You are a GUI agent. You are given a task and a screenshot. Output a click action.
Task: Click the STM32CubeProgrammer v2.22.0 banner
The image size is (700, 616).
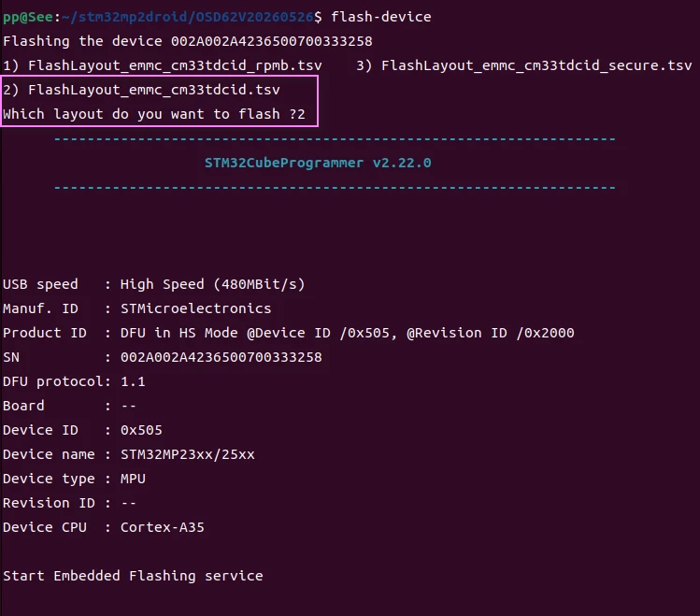pyautogui.click(x=318, y=163)
